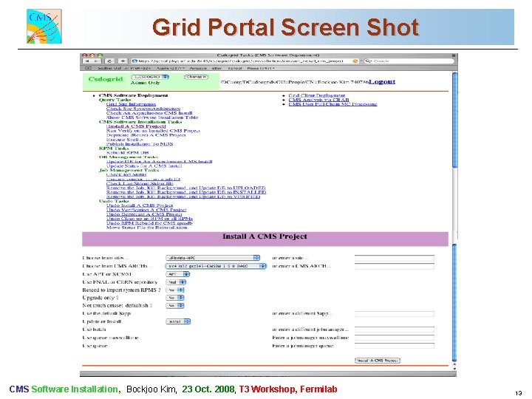Open Update DB for An Asynchronous CMS Install

(159, 162)
